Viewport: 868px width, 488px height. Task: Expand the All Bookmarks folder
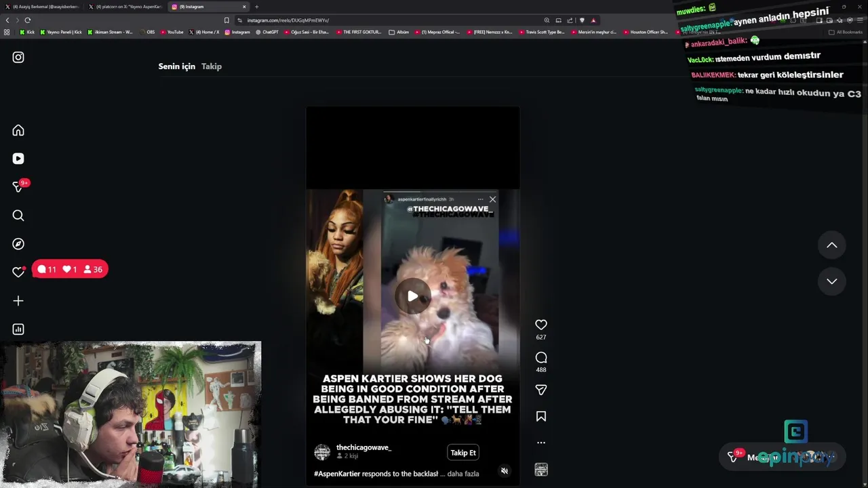click(846, 32)
